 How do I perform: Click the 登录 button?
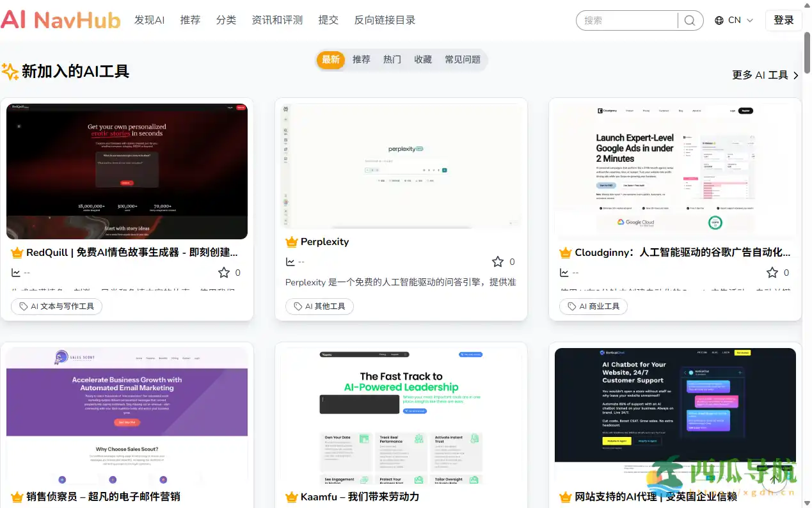tap(783, 20)
